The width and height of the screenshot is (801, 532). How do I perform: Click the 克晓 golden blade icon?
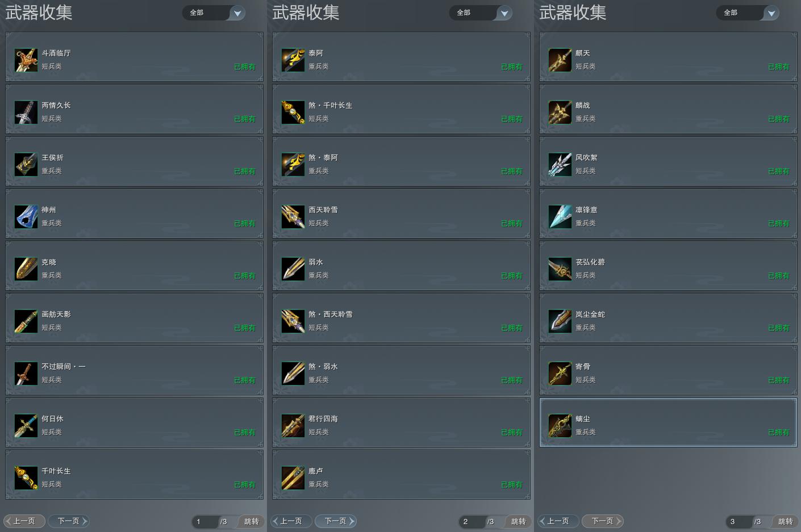pos(26,269)
